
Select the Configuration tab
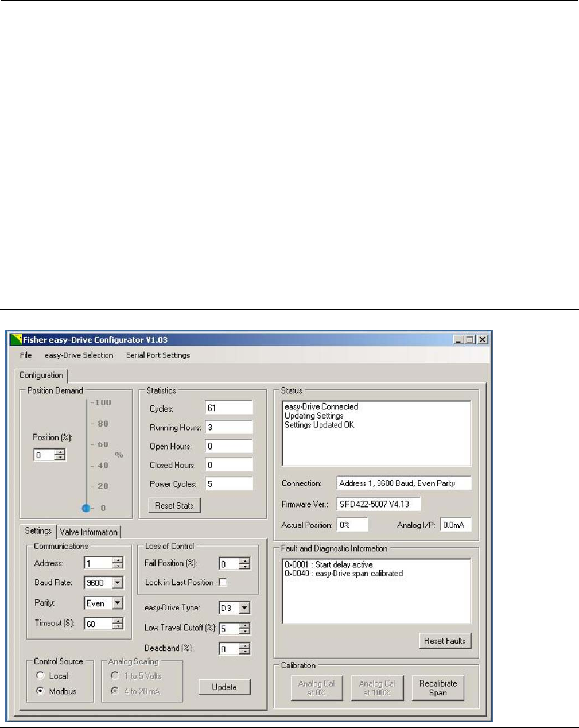(41, 375)
